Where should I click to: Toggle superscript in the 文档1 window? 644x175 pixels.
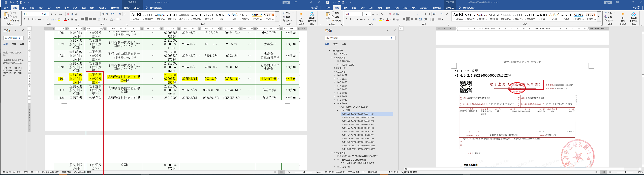(47, 19)
